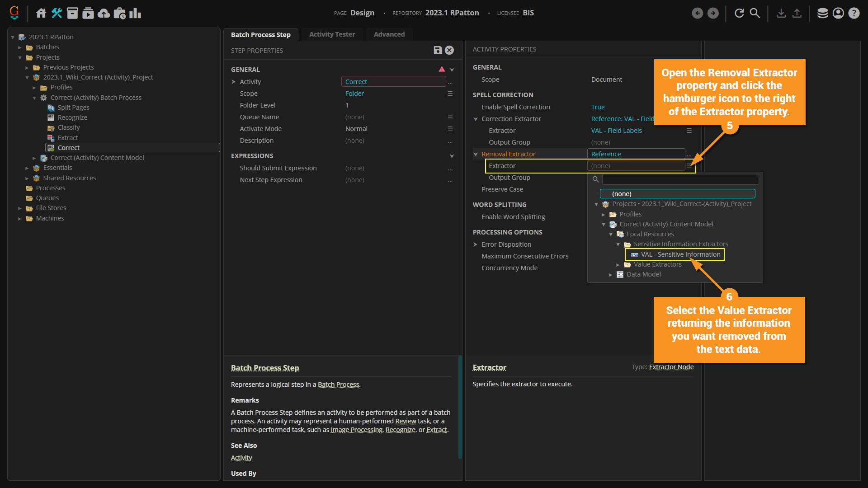
Task: Click the Refresh icon in top bar
Action: pyautogui.click(x=739, y=13)
